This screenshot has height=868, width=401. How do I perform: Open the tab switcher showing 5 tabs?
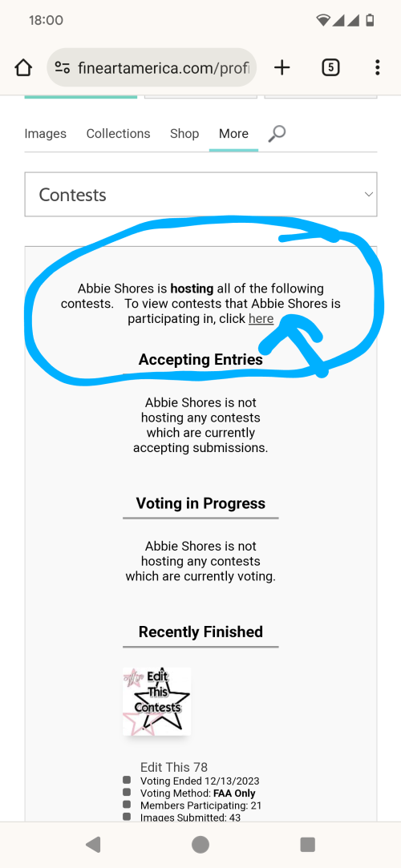330,67
